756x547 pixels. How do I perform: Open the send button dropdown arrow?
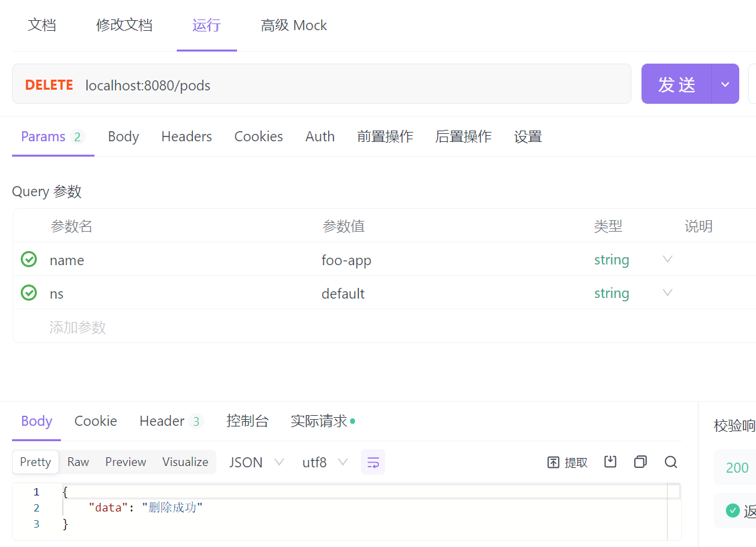click(725, 84)
